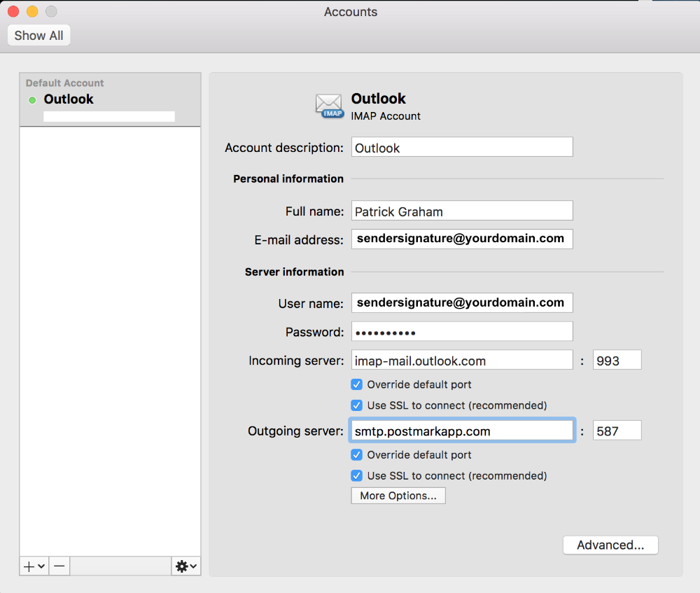
Task: Click the IMAP envelope account icon
Action: point(329,106)
